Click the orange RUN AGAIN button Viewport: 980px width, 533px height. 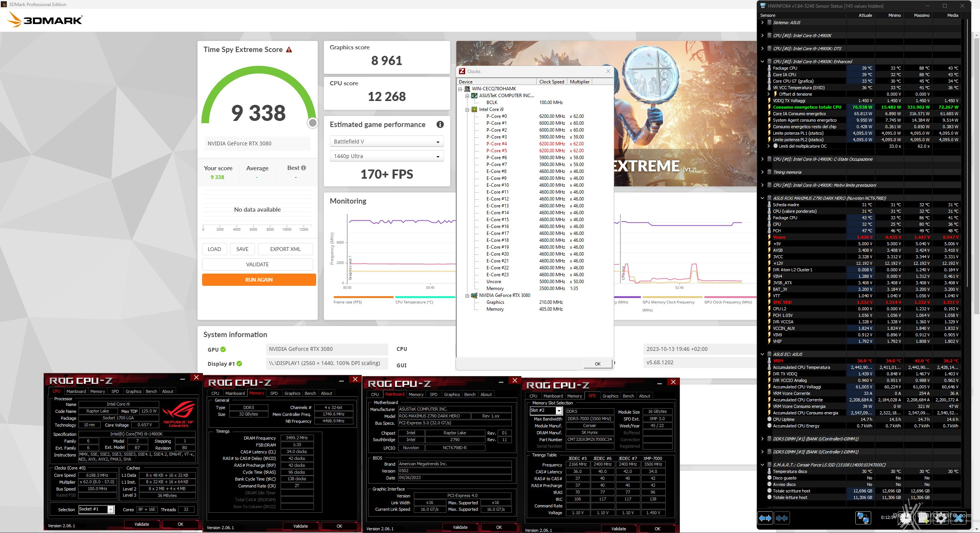click(259, 280)
